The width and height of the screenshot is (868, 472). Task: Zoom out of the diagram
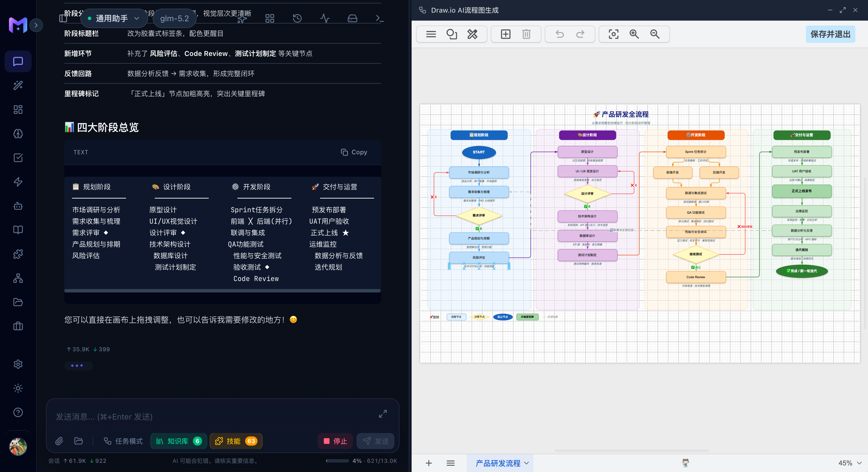click(x=655, y=34)
